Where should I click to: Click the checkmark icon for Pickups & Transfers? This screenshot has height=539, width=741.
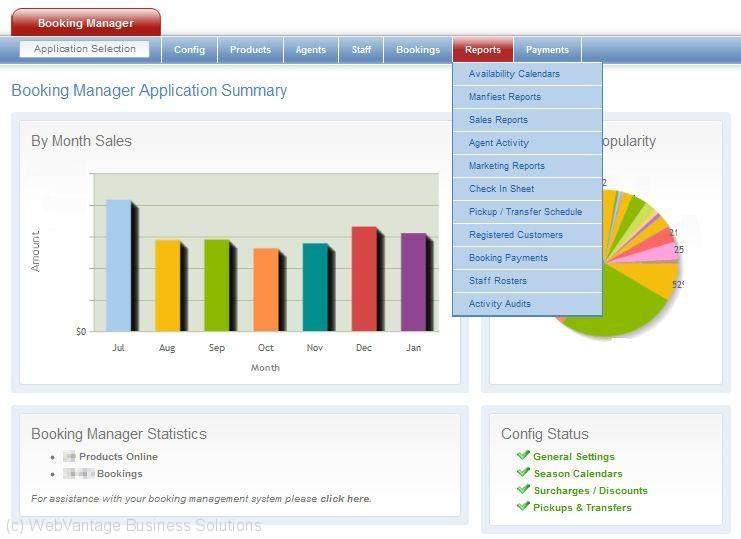[x=523, y=507]
